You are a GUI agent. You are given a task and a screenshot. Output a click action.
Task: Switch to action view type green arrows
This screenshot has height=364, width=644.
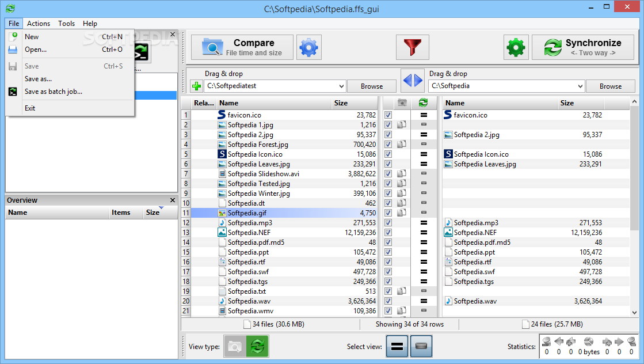point(257,346)
